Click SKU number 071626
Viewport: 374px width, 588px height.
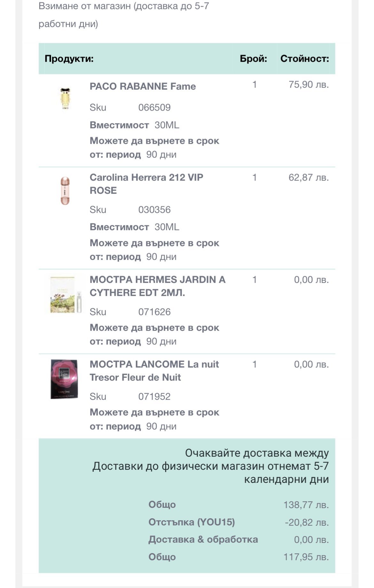coord(154,312)
